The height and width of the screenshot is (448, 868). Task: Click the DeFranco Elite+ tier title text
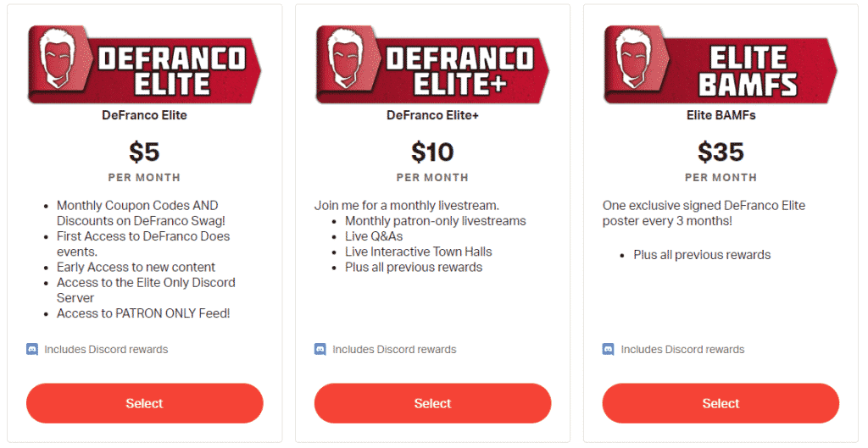[x=432, y=115]
